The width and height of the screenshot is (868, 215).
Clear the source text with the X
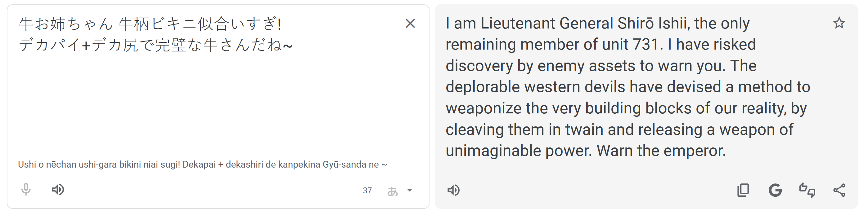(x=410, y=24)
